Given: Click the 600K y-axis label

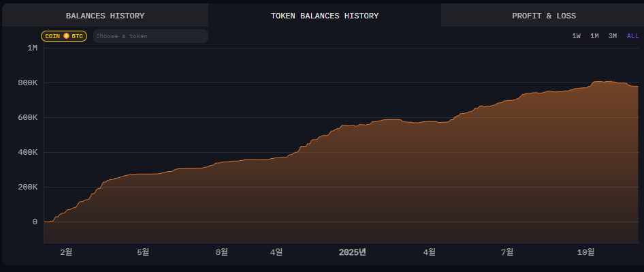Looking at the screenshot, I should pyautogui.click(x=27, y=118).
